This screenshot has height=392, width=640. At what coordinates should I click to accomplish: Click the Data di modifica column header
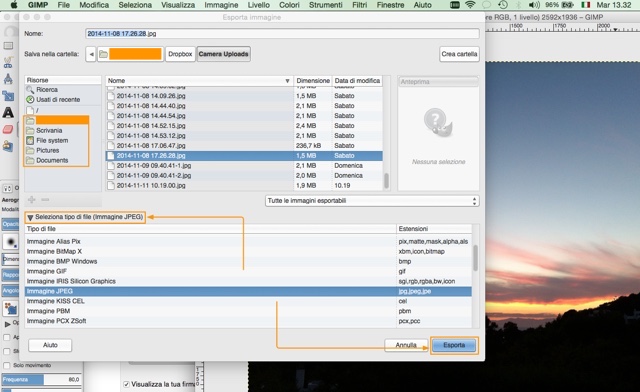pyautogui.click(x=357, y=81)
